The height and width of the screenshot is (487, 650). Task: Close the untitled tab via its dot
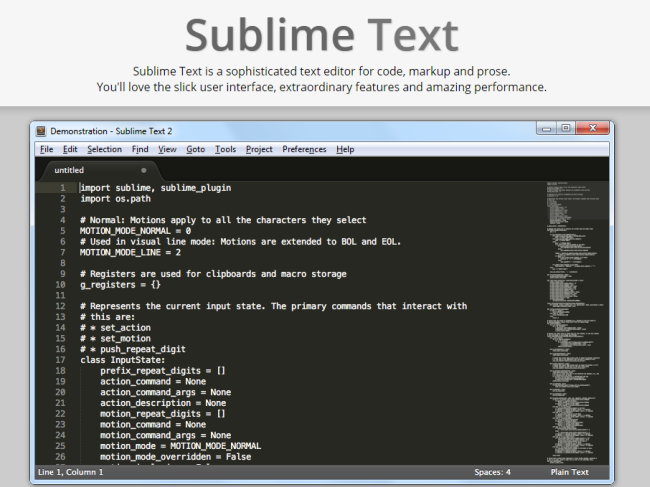143,170
